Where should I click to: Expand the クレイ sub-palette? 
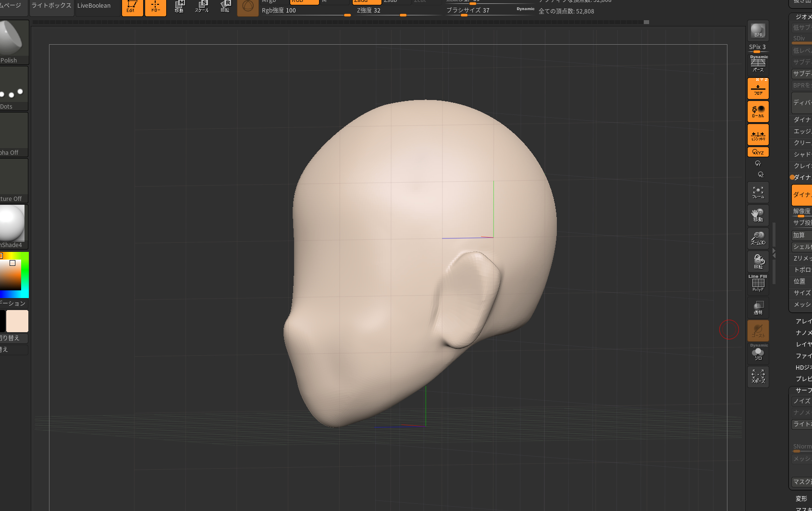[x=802, y=166]
